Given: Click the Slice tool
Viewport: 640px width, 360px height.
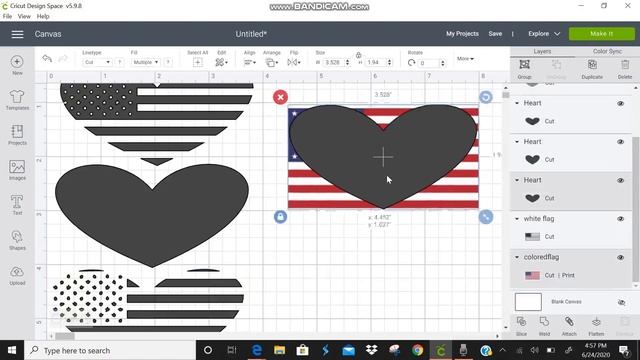Looking at the screenshot, I should pos(521,326).
